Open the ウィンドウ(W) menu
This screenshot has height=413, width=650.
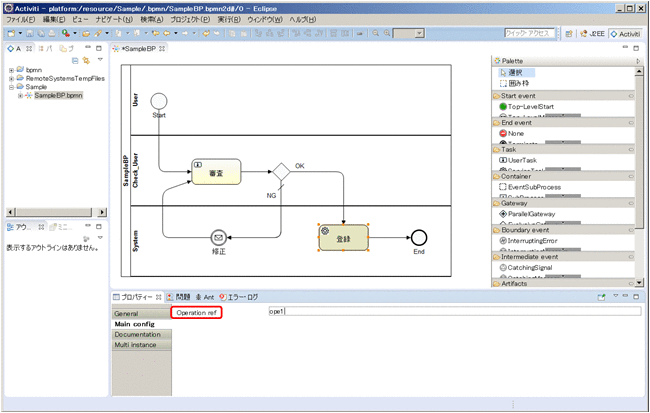coord(264,19)
